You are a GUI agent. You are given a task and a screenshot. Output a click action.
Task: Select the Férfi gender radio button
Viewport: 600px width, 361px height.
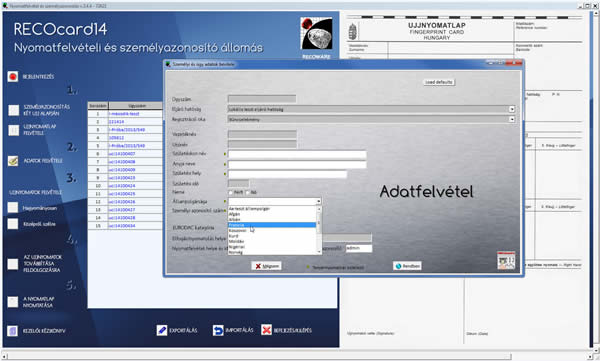230,192
